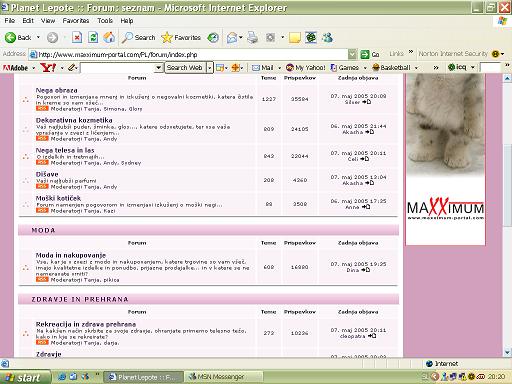Click the RSS icon under Nega obraza
The image size is (512, 384).
[x=42, y=108]
